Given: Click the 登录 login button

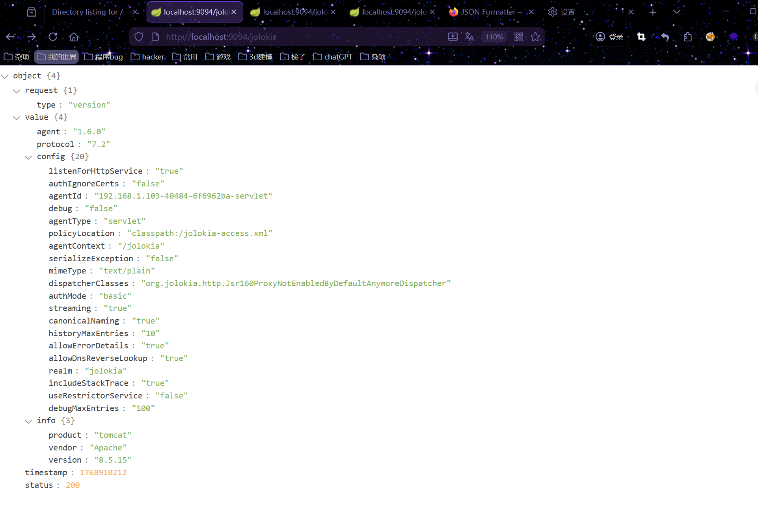Looking at the screenshot, I should [x=609, y=37].
